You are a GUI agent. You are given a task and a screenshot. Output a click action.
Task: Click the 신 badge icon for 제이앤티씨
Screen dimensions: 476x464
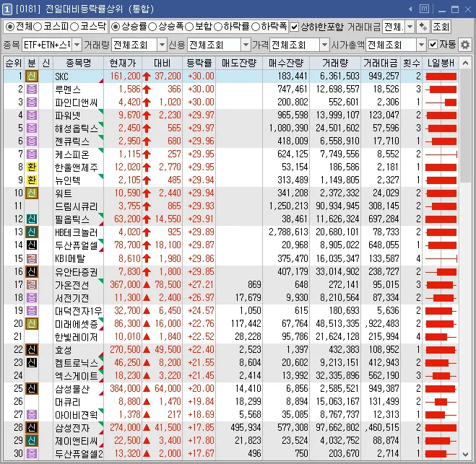(x=32, y=441)
